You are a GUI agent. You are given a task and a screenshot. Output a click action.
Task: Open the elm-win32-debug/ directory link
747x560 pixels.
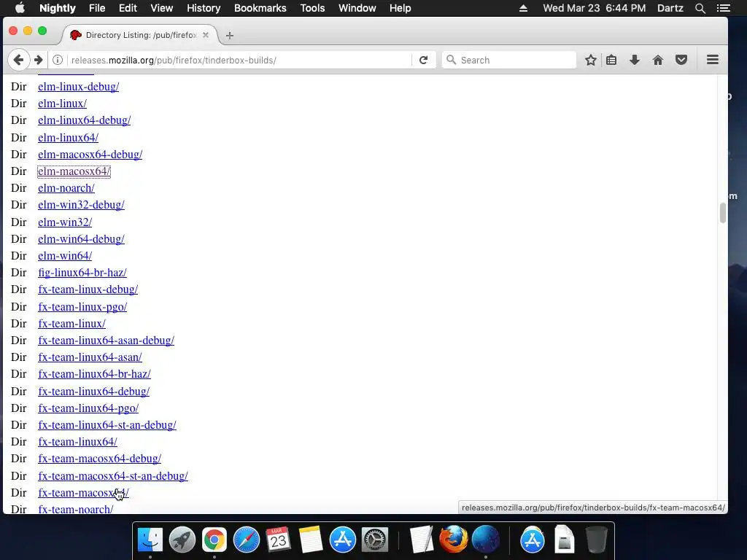point(81,205)
